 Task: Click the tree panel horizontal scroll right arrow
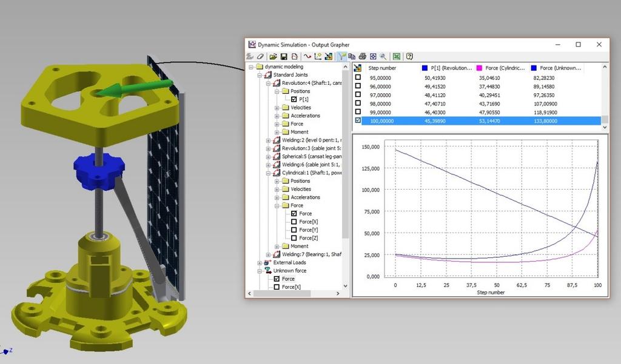point(338,294)
